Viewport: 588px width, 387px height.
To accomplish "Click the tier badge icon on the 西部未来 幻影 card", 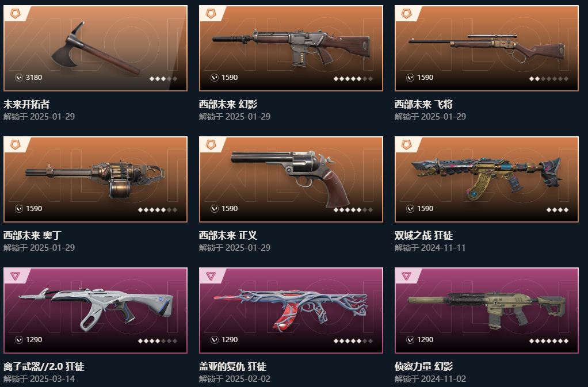I will pos(211,14).
